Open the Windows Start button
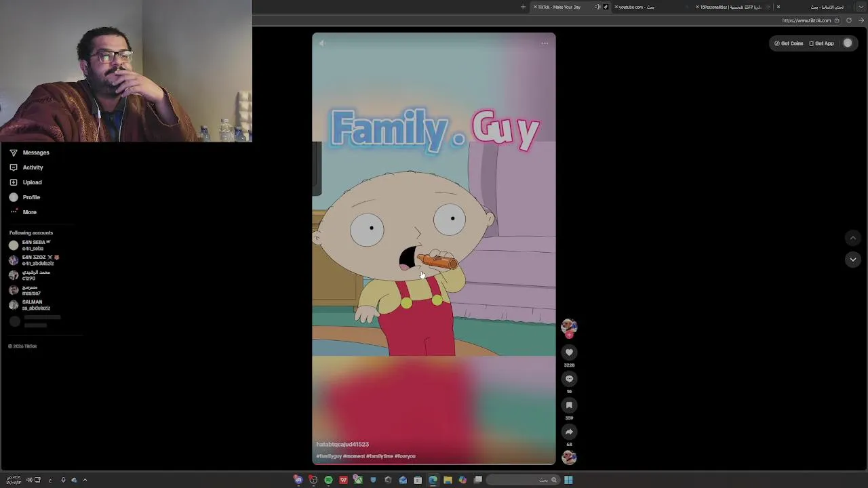 point(568,480)
